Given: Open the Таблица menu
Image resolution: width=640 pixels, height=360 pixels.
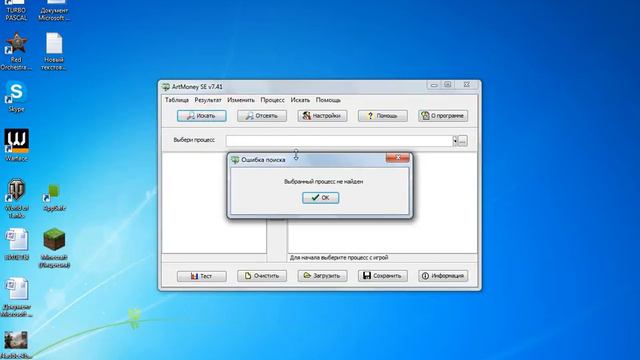Looking at the screenshot, I should point(177,100).
